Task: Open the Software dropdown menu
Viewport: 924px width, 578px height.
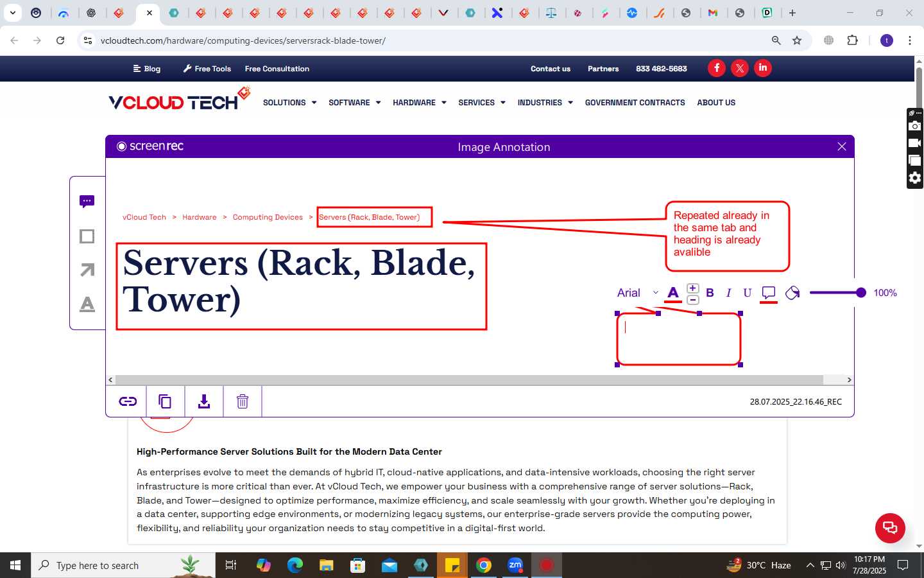Action: click(x=354, y=103)
